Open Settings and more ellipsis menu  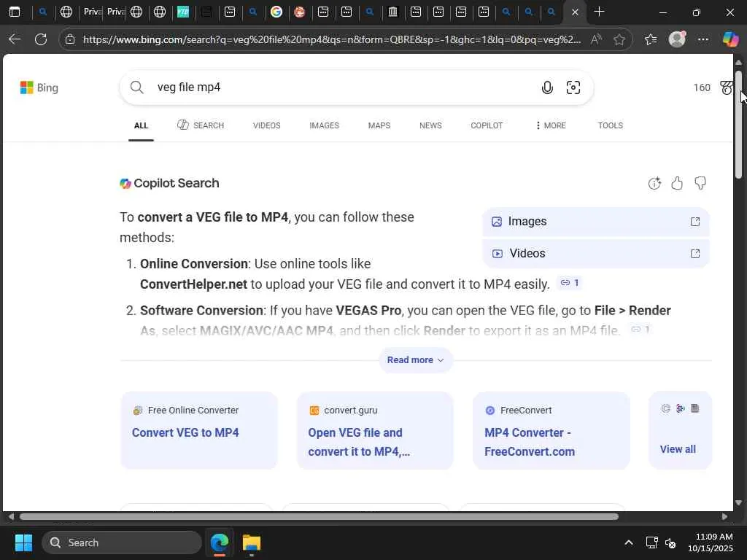click(703, 39)
